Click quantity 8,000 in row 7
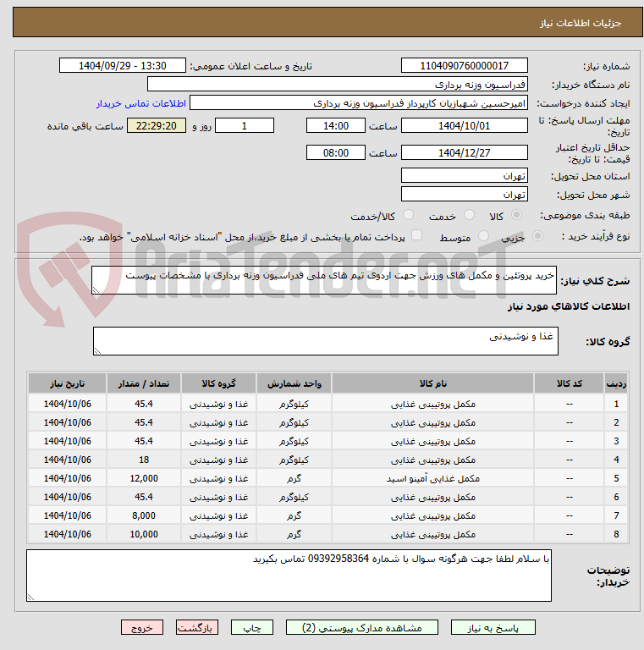This screenshot has height=650, width=644. 144,515
